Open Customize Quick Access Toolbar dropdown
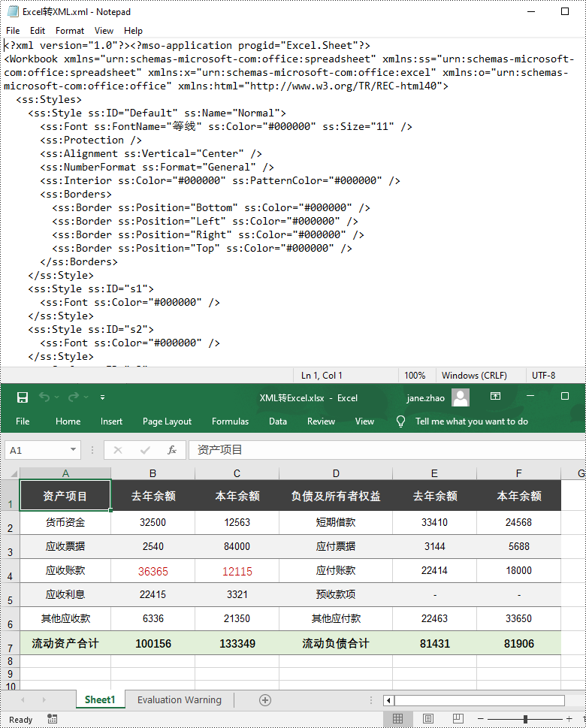This screenshot has height=728, width=586. (102, 397)
